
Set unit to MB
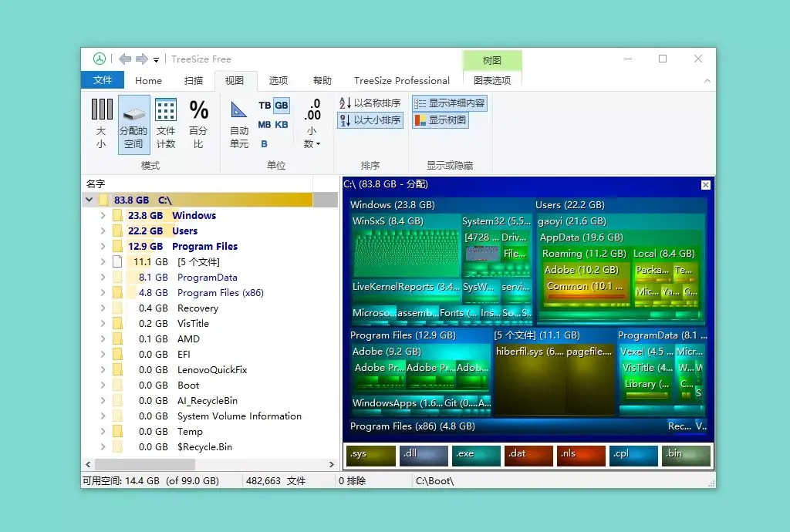265,124
